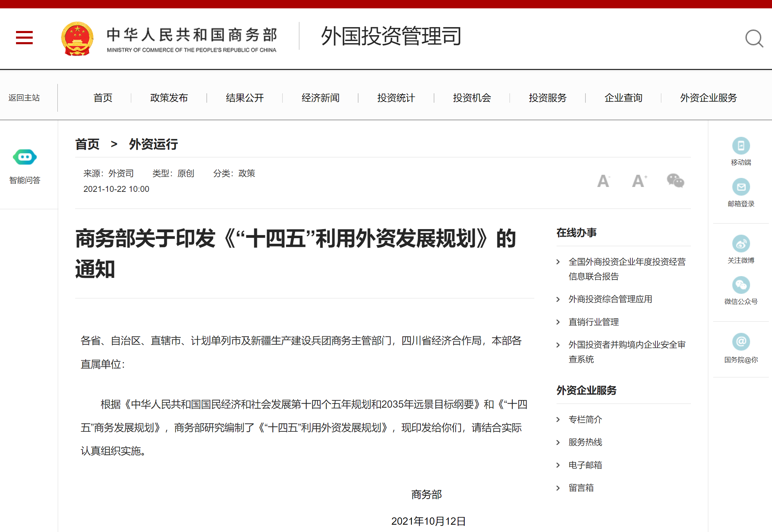772x532 pixels.
Task: Select 外资企业服务 in the navigation bar
Action: pos(708,98)
